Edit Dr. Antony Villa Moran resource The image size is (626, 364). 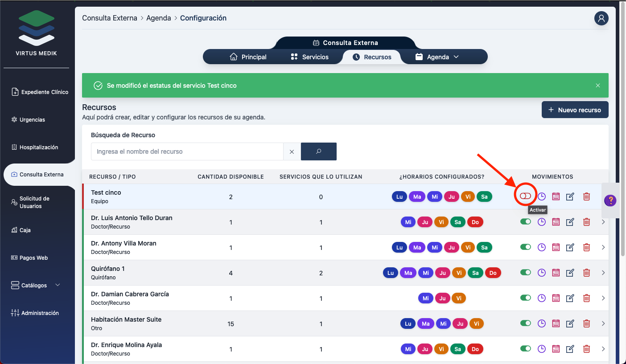point(570,247)
